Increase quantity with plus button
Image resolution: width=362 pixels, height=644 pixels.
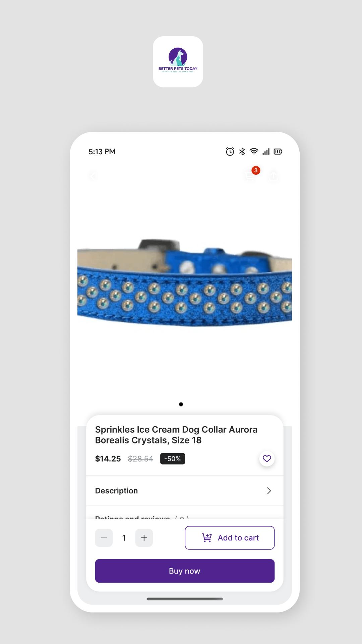point(144,538)
